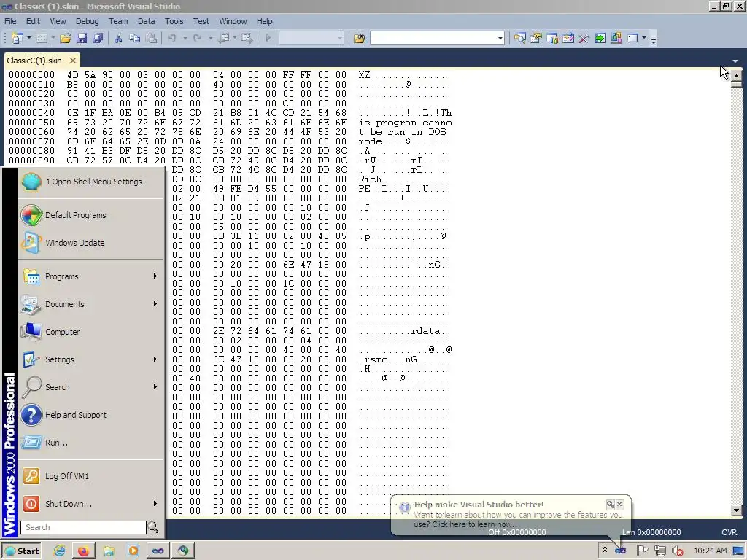Open Settings submenu in Start menu

90,359
